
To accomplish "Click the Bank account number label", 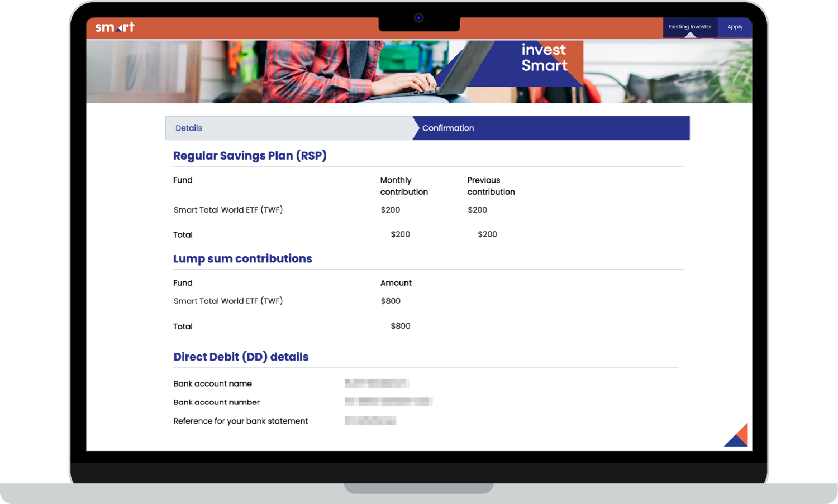I will (216, 402).
